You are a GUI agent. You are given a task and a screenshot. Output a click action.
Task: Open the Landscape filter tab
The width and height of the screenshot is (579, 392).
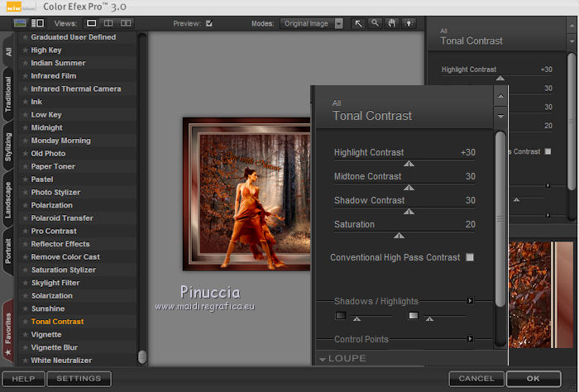[x=7, y=198]
